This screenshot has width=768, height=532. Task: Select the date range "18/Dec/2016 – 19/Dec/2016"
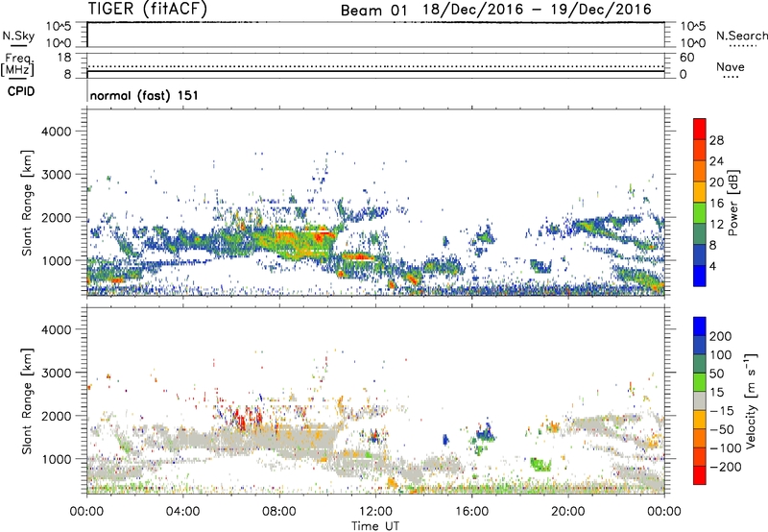537,10
